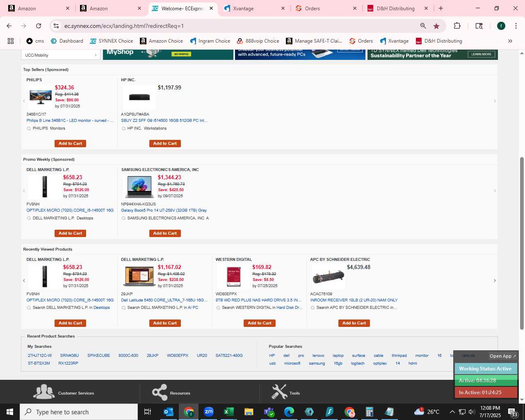The image size is (525, 420).
Task: Search popular term lenovo
Action: 318,356
